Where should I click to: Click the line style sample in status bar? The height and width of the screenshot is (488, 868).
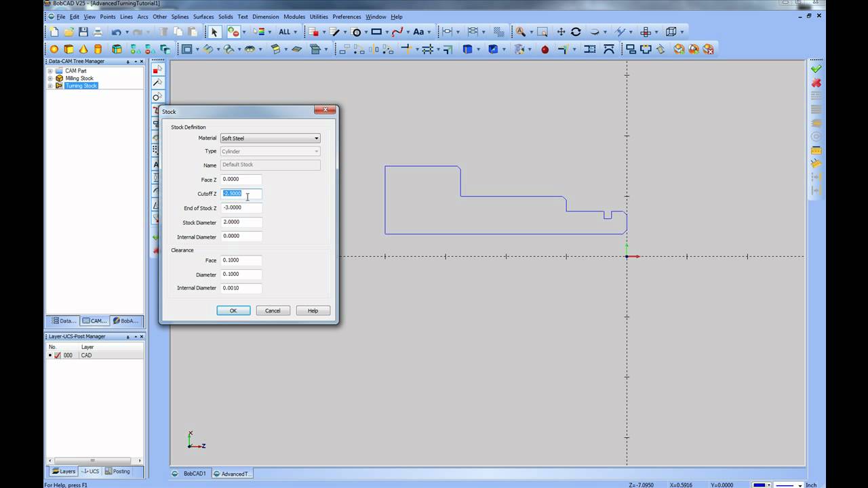[785, 485]
